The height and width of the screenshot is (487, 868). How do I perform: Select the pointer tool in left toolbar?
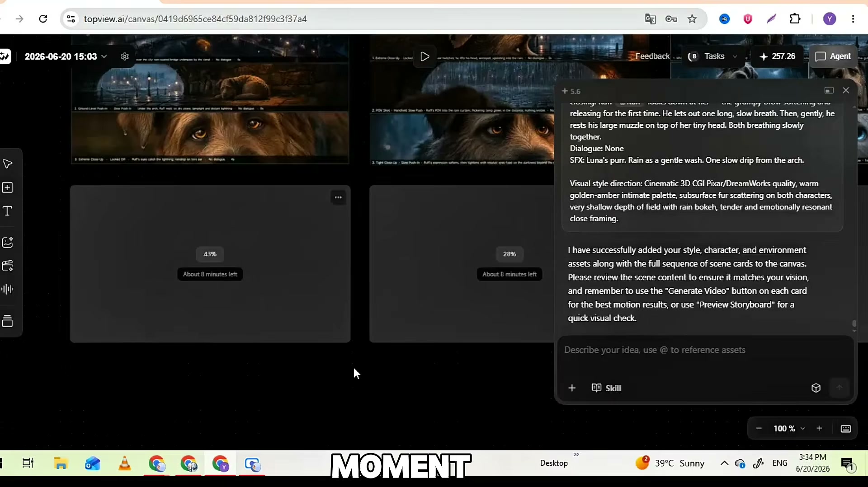click(8, 164)
